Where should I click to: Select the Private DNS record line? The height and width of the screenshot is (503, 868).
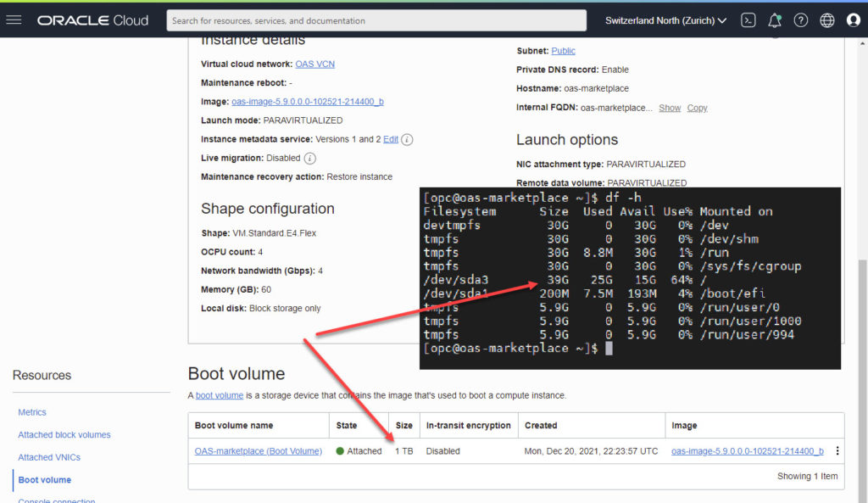click(x=572, y=70)
